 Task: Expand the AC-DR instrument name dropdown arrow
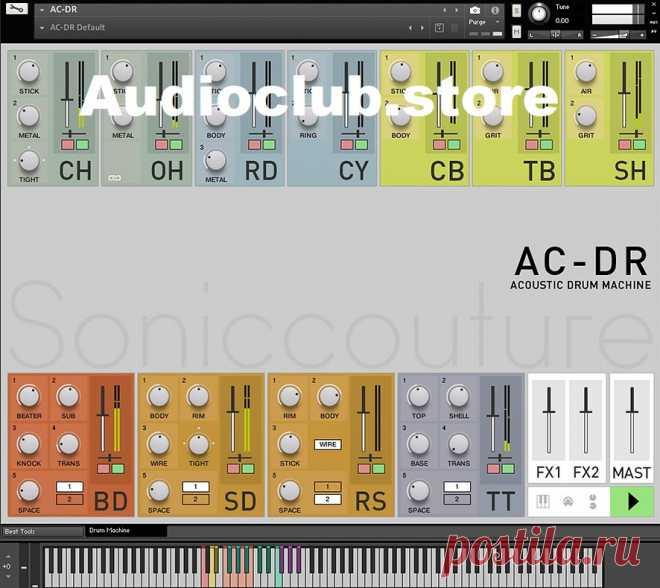pos(42,10)
